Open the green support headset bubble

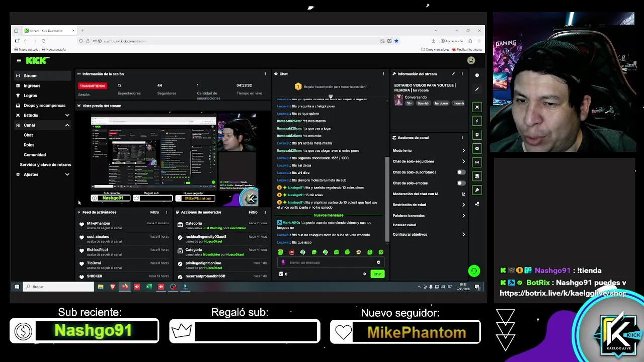click(474, 271)
